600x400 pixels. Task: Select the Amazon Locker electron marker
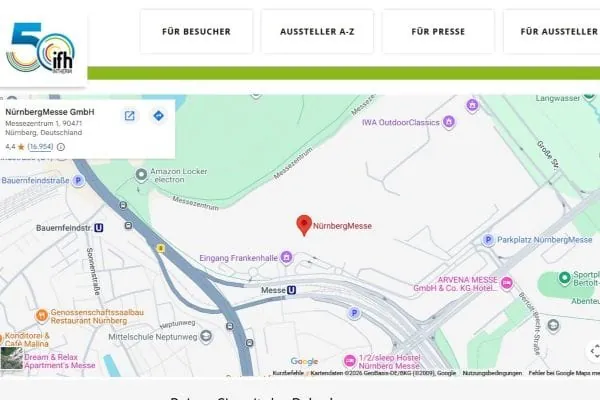141,175
